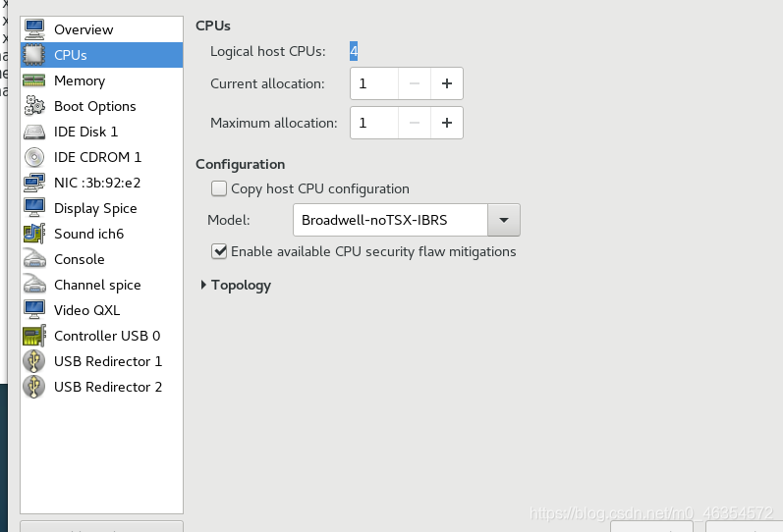Increase Maximum allocation with plus button
Screen dimensions: 783x532
[447, 123]
